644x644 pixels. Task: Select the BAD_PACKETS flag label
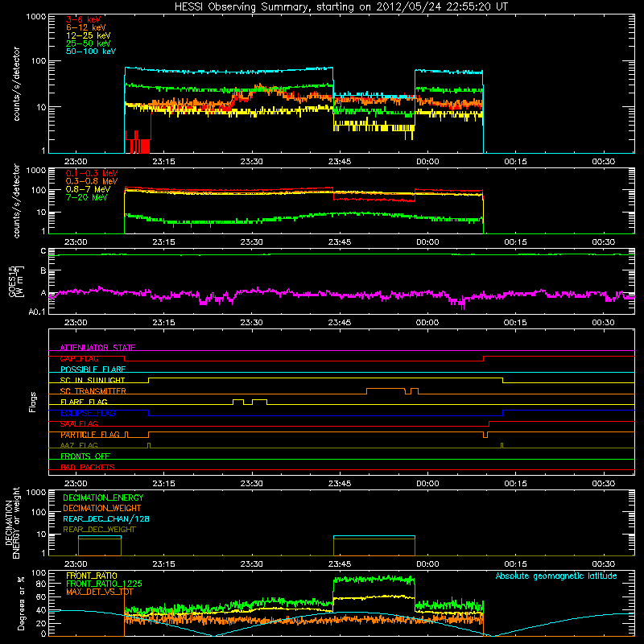click(88, 467)
